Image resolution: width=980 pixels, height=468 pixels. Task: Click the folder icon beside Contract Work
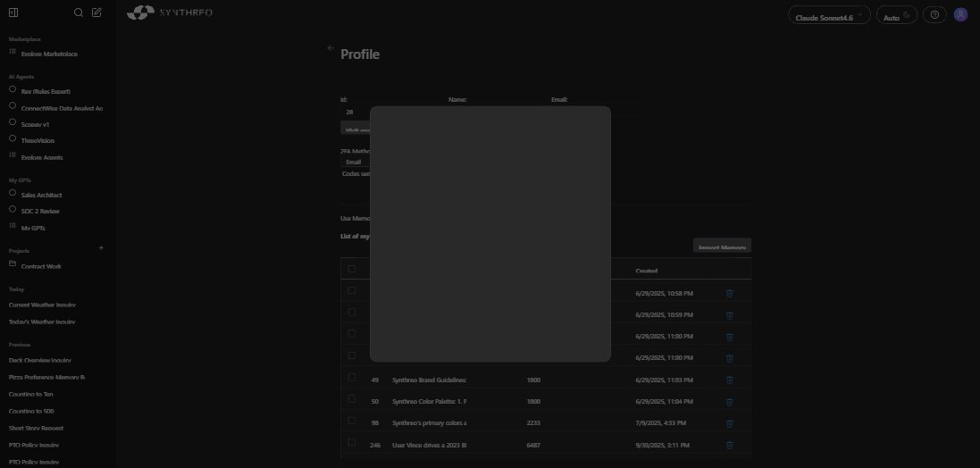pos(13,263)
